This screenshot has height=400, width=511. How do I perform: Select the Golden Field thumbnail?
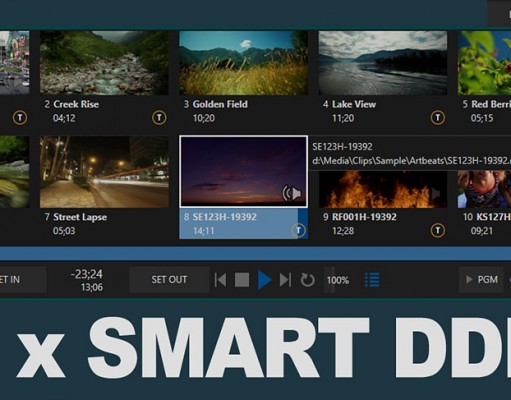pos(244,63)
